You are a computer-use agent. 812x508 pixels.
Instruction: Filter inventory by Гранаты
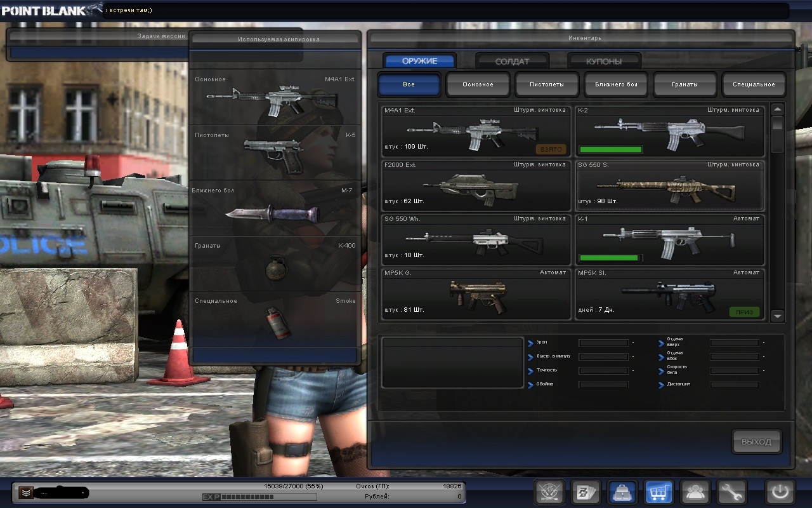(x=685, y=84)
